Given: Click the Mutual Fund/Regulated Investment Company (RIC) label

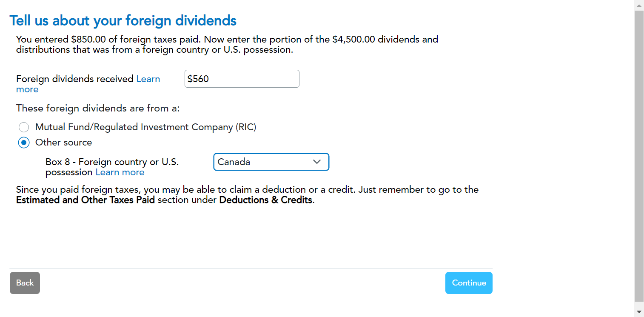Looking at the screenshot, I should [x=145, y=127].
